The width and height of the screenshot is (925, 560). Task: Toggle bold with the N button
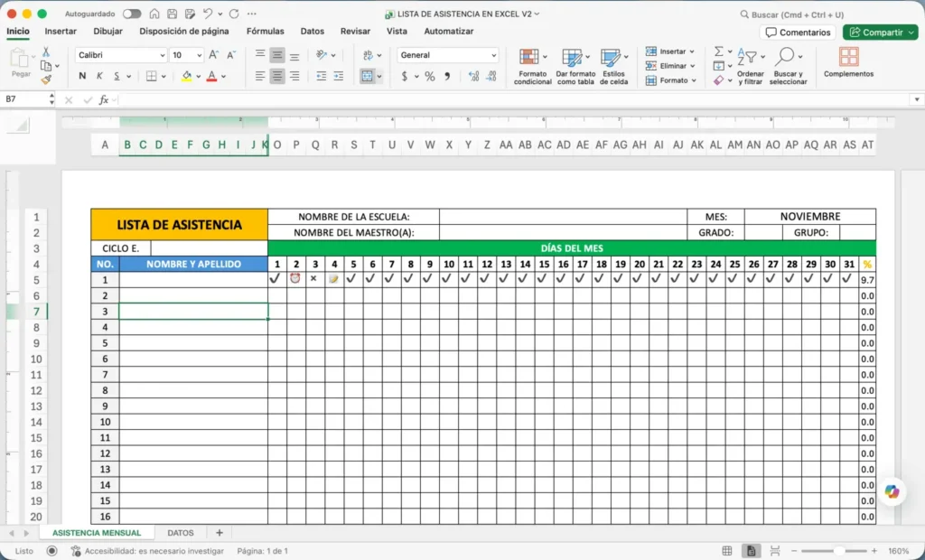[x=82, y=76]
